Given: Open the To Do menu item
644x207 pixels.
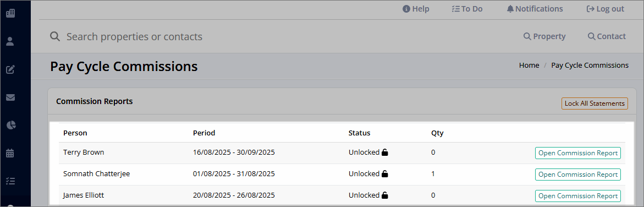Looking at the screenshot, I should pos(467,9).
